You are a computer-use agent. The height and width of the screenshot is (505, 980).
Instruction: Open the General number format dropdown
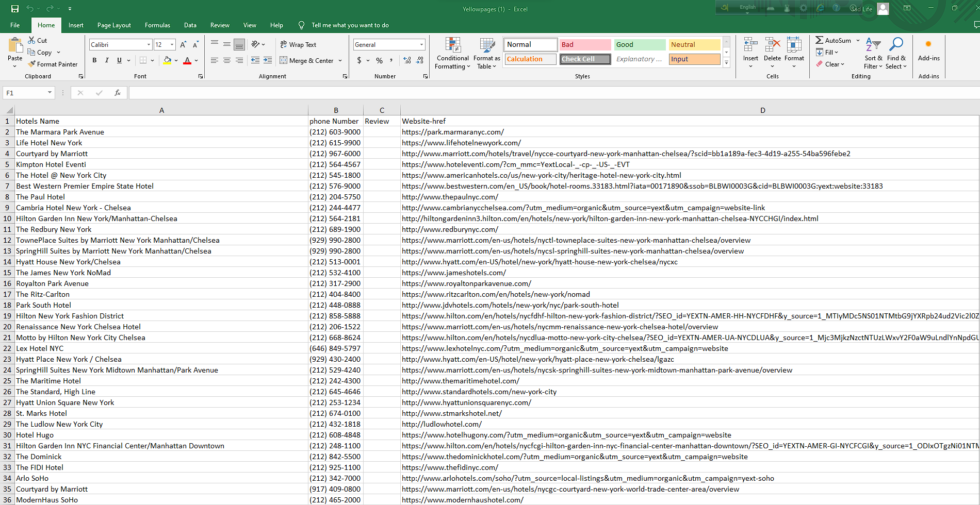(421, 45)
